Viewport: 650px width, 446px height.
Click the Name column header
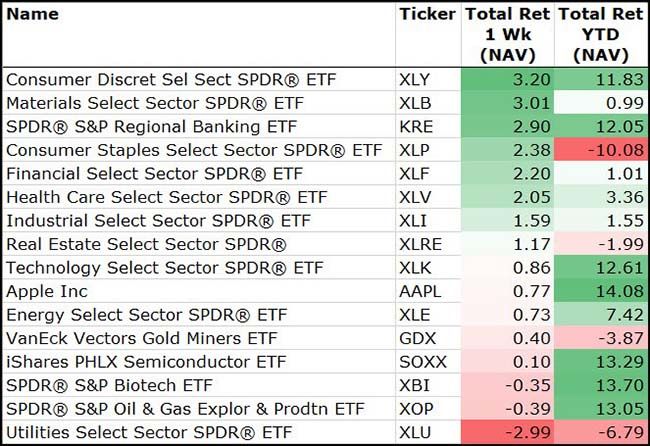(32, 14)
